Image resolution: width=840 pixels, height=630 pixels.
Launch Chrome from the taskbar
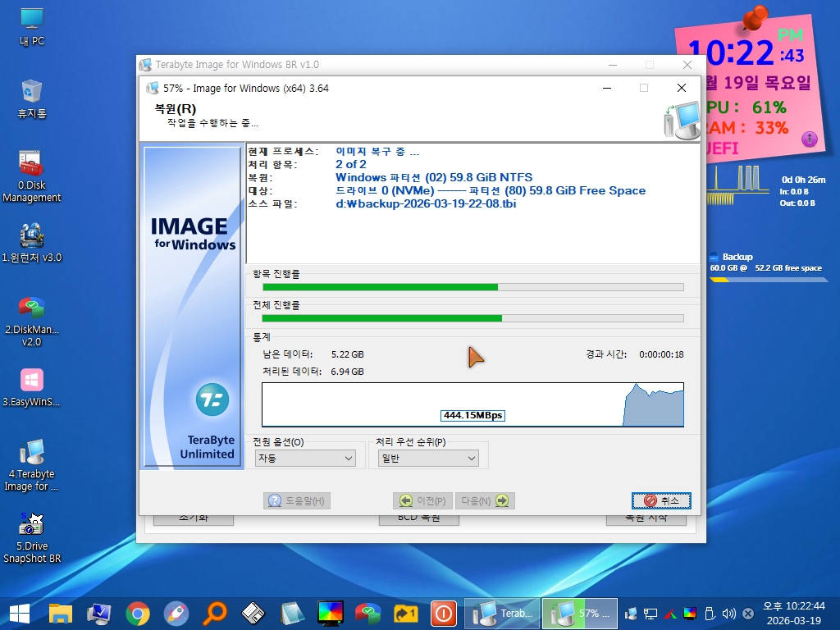click(138, 614)
